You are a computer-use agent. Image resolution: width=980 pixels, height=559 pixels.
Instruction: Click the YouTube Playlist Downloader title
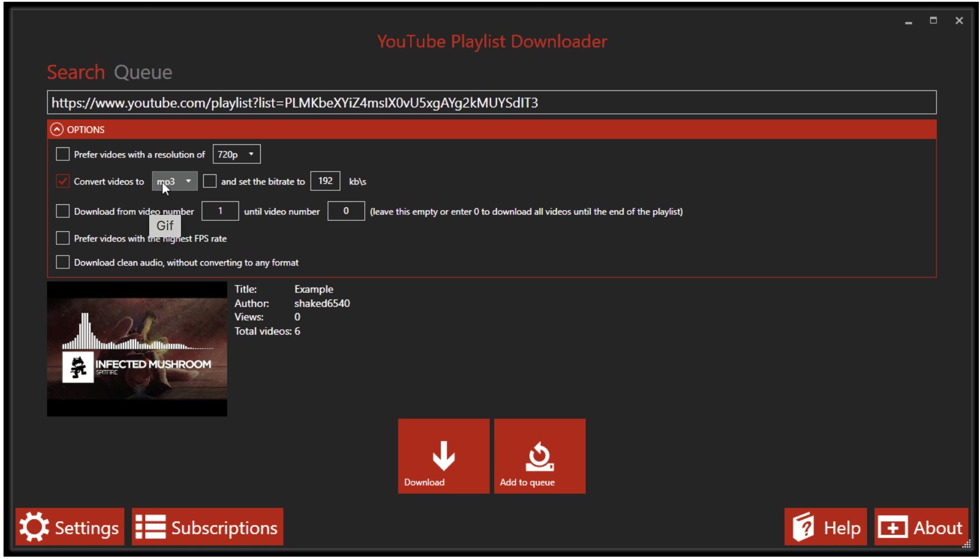492,41
